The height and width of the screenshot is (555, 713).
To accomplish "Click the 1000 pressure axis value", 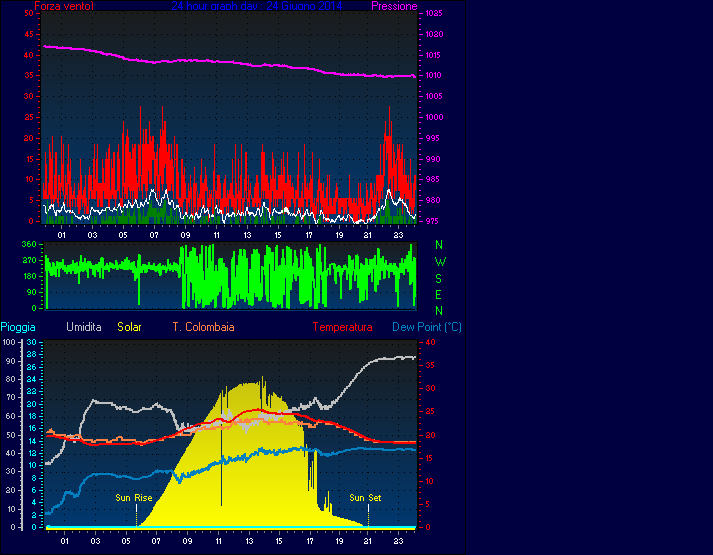I will coord(434,117).
